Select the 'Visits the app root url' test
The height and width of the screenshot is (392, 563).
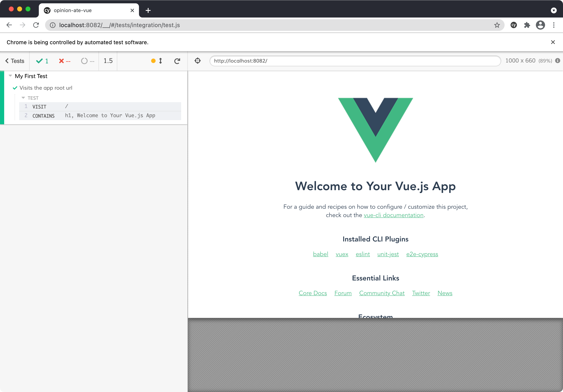point(46,88)
